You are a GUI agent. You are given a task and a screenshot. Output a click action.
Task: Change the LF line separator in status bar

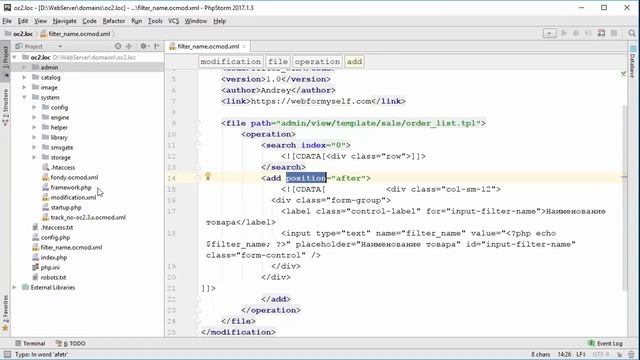pyautogui.click(x=581, y=354)
